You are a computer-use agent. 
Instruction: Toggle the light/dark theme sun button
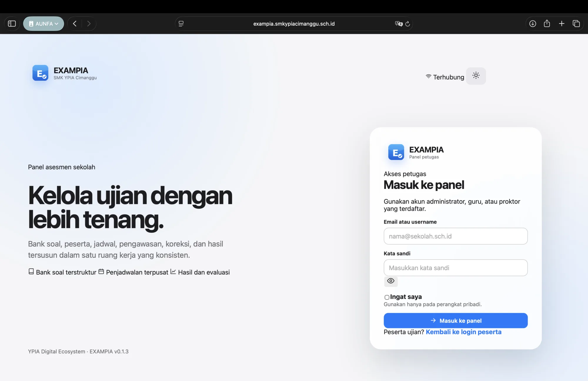tap(476, 76)
